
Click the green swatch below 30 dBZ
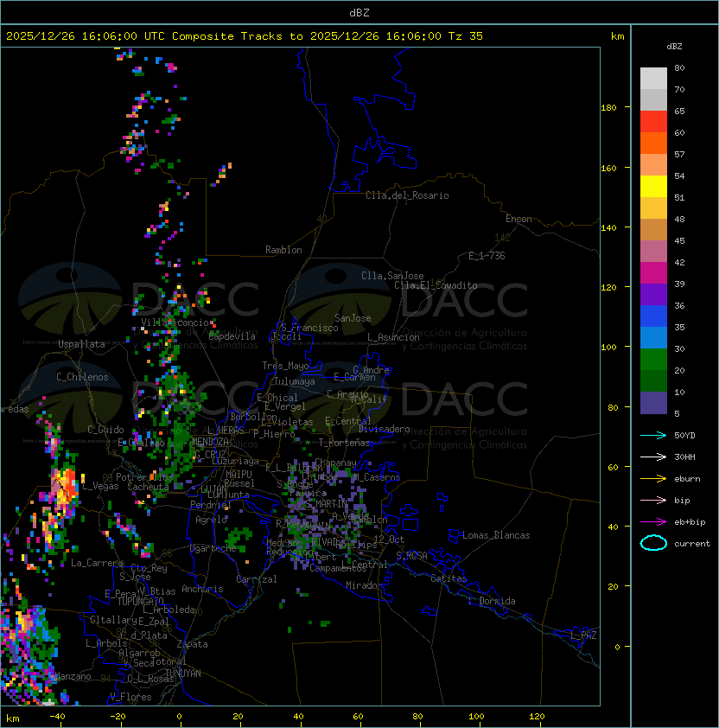click(x=653, y=360)
